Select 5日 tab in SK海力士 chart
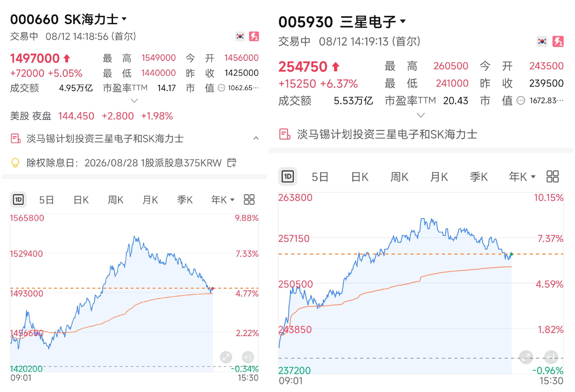This screenshot has width=575, height=392. [46, 200]
